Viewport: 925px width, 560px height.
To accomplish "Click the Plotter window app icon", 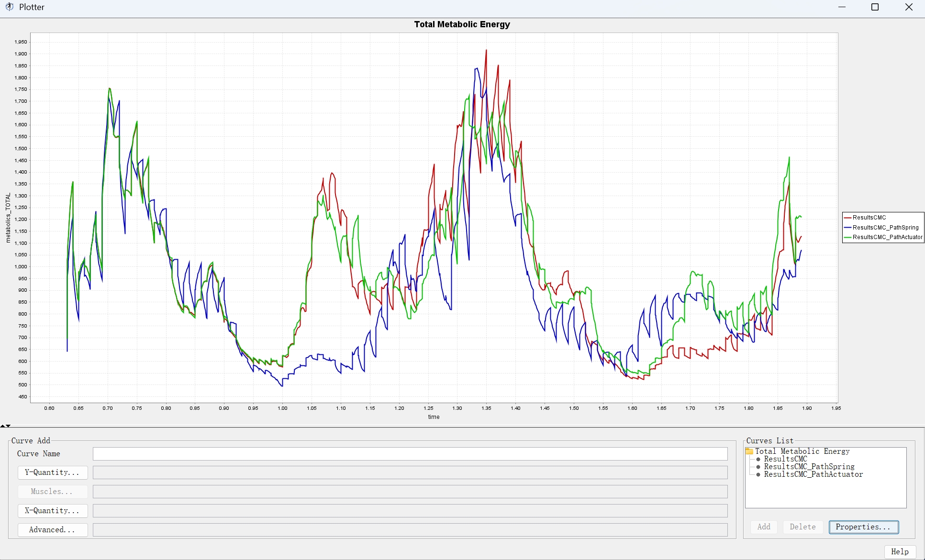I will click(x=9, y=7).
